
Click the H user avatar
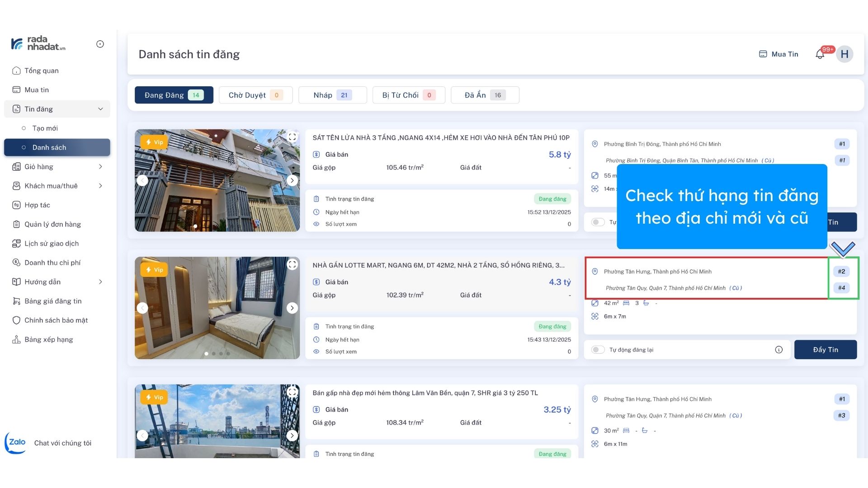point(844,54)
